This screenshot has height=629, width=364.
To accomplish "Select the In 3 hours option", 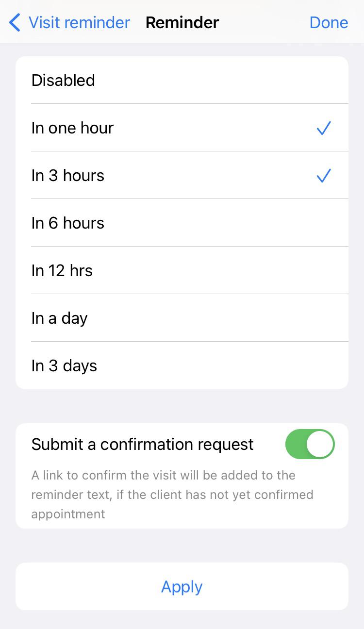I will (182, 175).
